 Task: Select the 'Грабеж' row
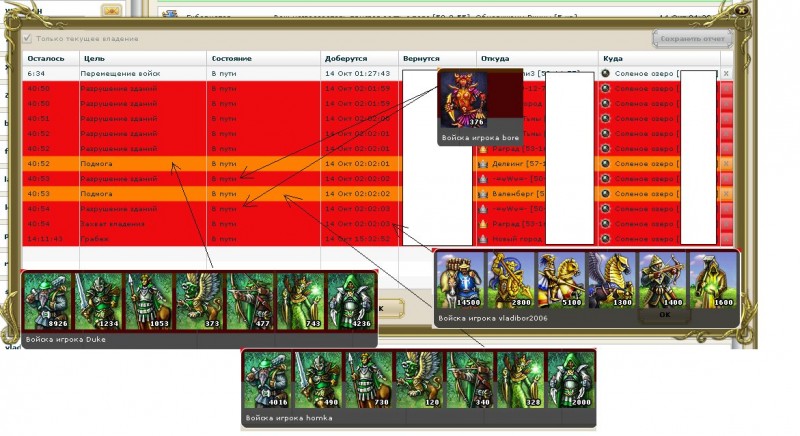click(378, 239)
